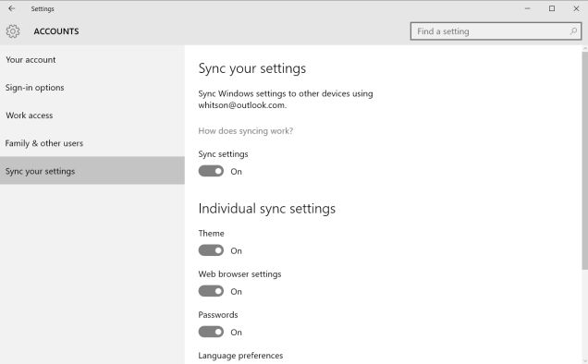Toggle Theme sync off
588x364 pixels.
[x=211, y=250]
